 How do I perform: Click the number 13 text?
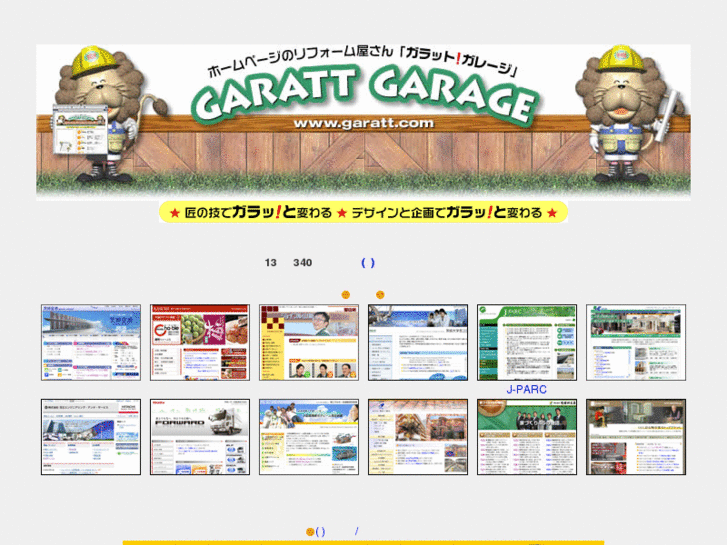[x=270, y=263]
